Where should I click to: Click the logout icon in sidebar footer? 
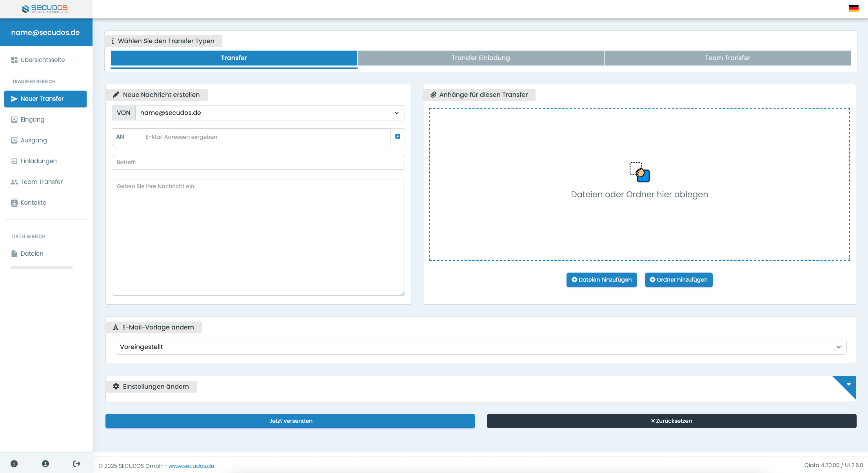point(77,464)
